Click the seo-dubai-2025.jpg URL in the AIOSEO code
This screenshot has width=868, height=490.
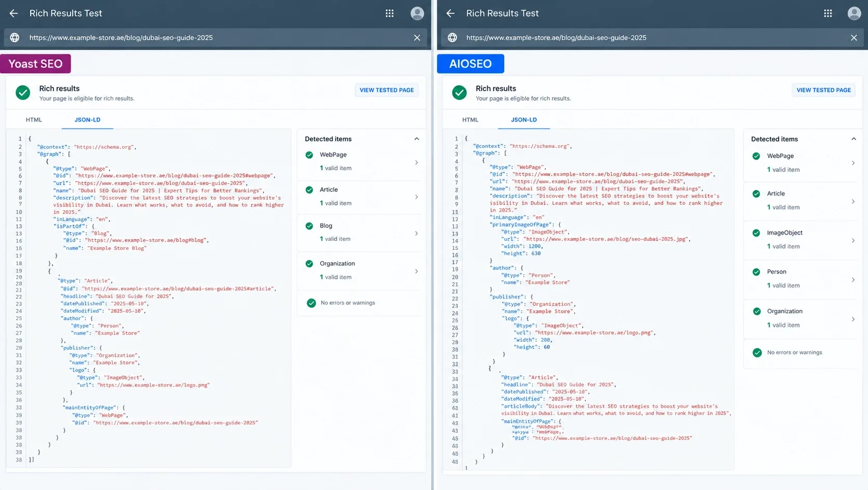click(x=606, y=239)
